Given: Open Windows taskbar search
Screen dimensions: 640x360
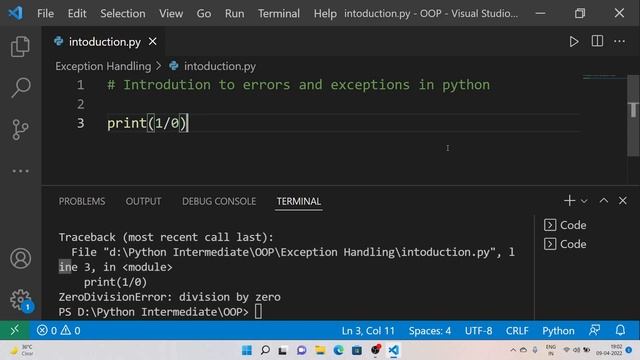Looking at the screenshot, I should 265,350.
